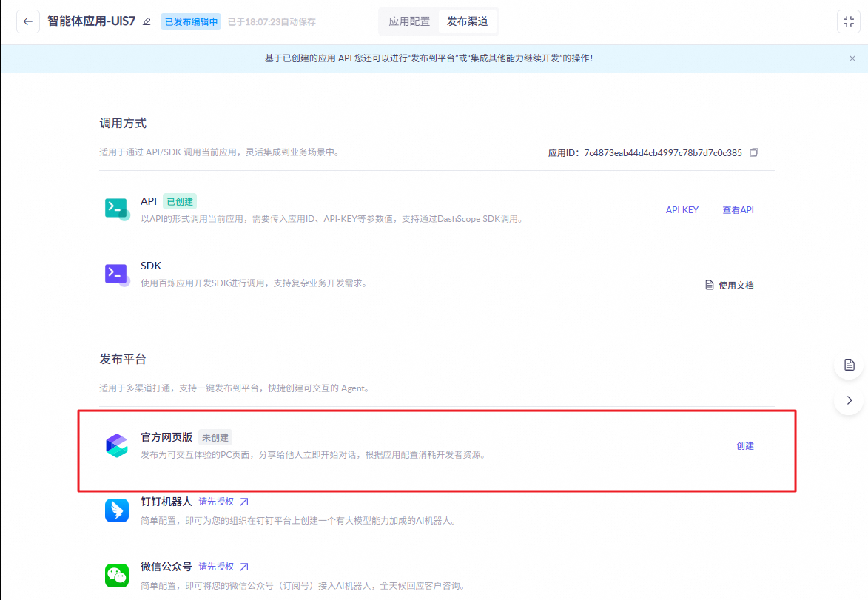The height and width of the screenshot is (600, 868).
Task: Switch to the 应用配置 tab
Action: pyautogui.click(x=409, y=21)
